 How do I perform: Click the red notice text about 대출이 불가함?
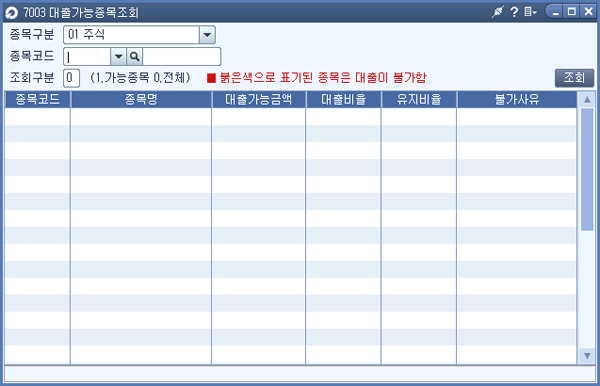click(x=323, y=78)
